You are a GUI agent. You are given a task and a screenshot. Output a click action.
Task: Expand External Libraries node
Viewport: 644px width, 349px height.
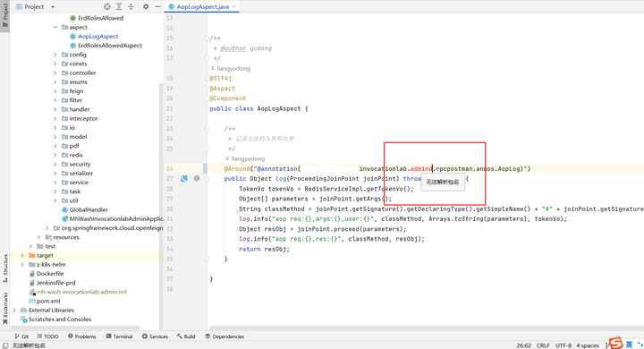[14, 310]
